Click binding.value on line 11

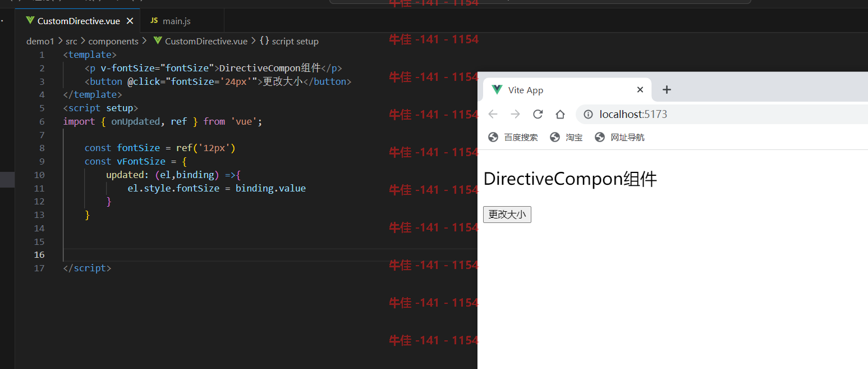point(270,188)
